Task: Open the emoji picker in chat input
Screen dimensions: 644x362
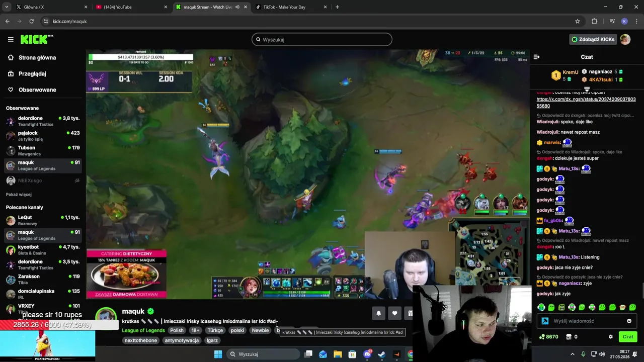Action: pyautogui.click(x=629, y=321)
